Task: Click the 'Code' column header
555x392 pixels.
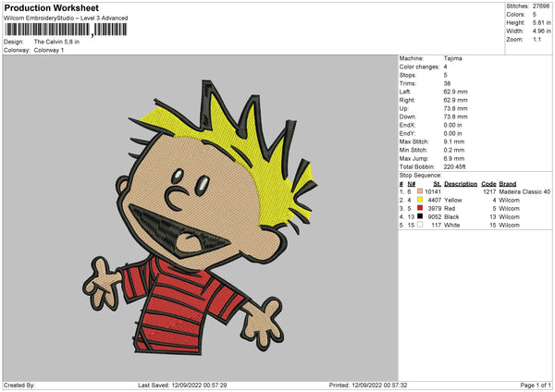Action: click(488, 184)
